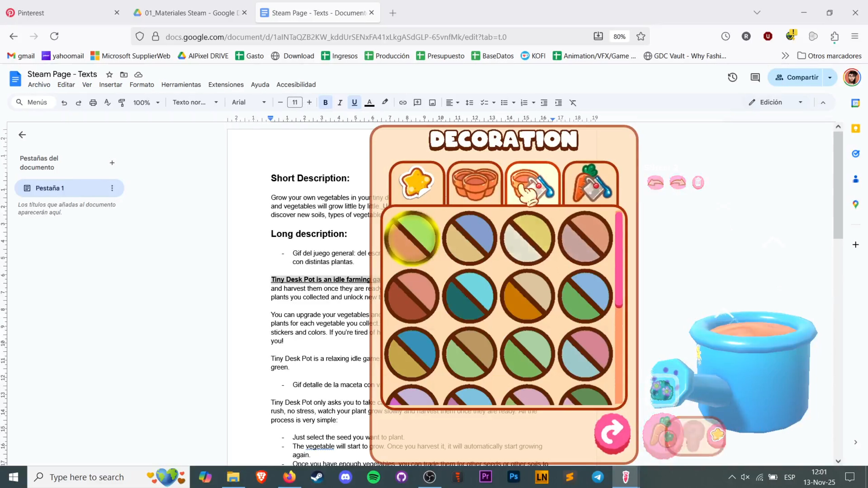Open the KOFI bookmark

533,56
